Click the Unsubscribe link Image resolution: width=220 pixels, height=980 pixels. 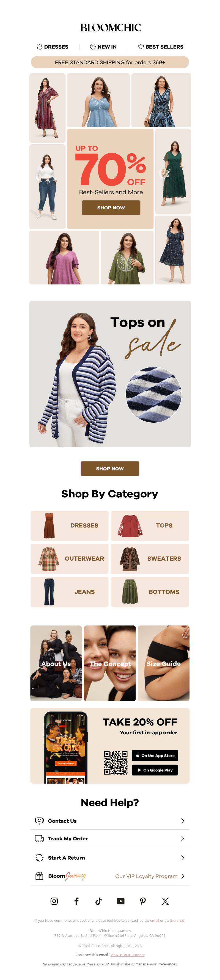pyautogui.click(x=120, y=964)
